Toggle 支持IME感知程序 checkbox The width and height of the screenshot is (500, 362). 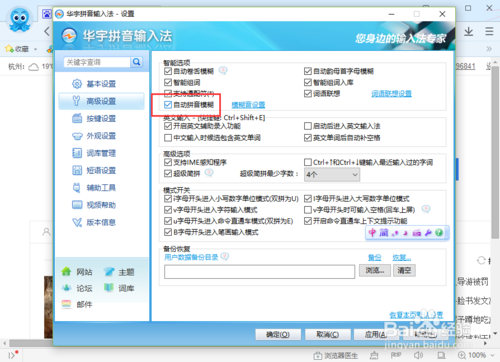click(168, 162)
